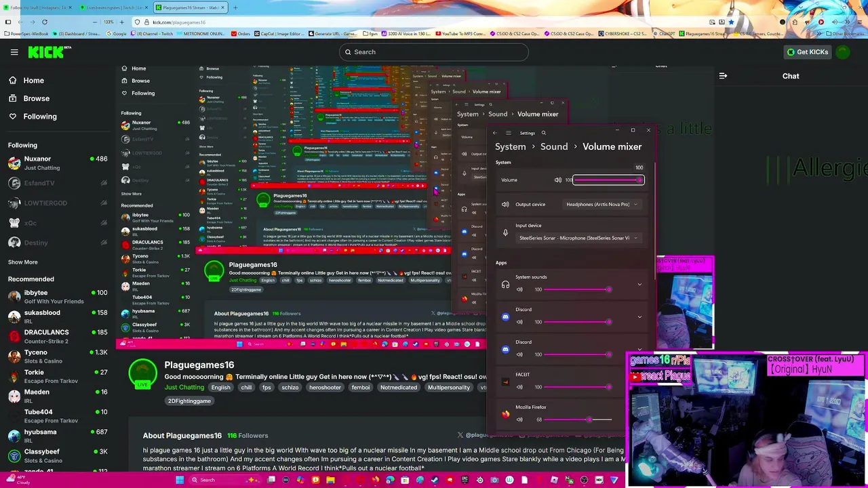
Task: Bookmark this page with the star icon
Action: pos(731,22)
